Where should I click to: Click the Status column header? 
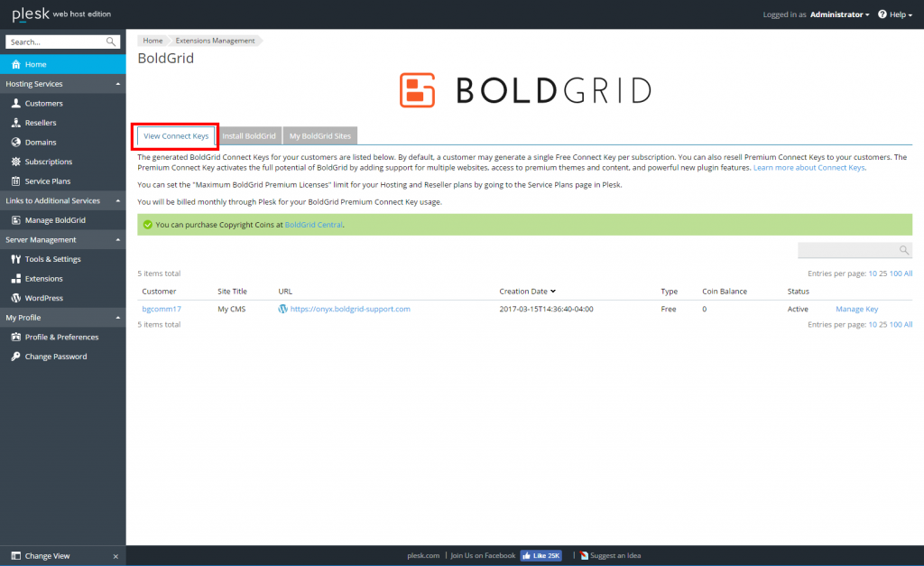point(799,292)
